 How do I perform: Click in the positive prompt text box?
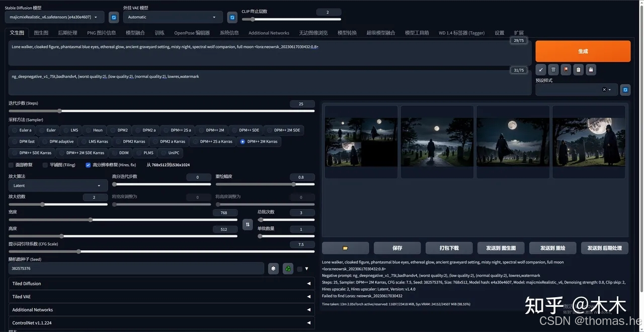270,53
